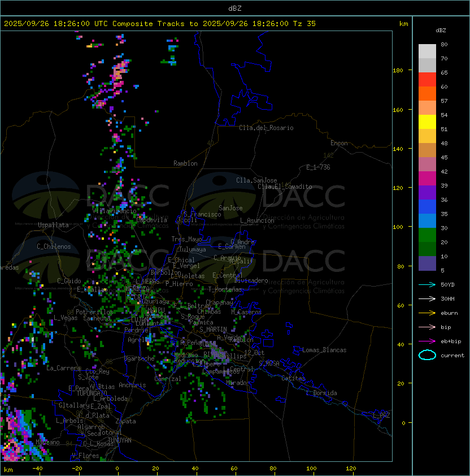
Task: Click the Clla.del_Rosario place label
Action: pyautogui.click(x=266, y=128)
